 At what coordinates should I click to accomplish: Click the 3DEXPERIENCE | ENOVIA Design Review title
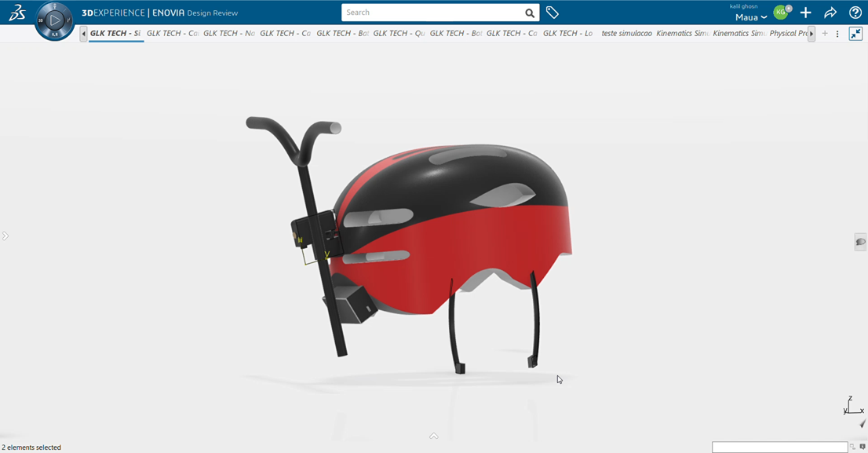[159, 13]
